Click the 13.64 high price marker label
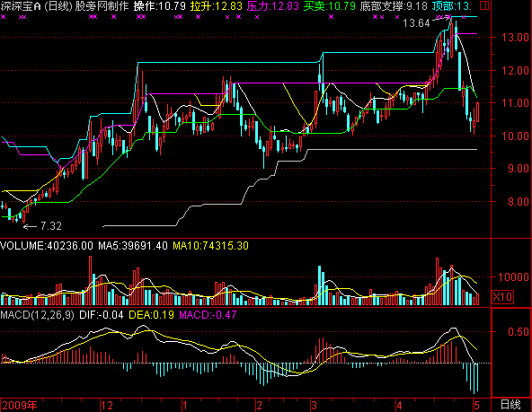Image resolution: width=532 pixels, height=412 pixels. 416,23
